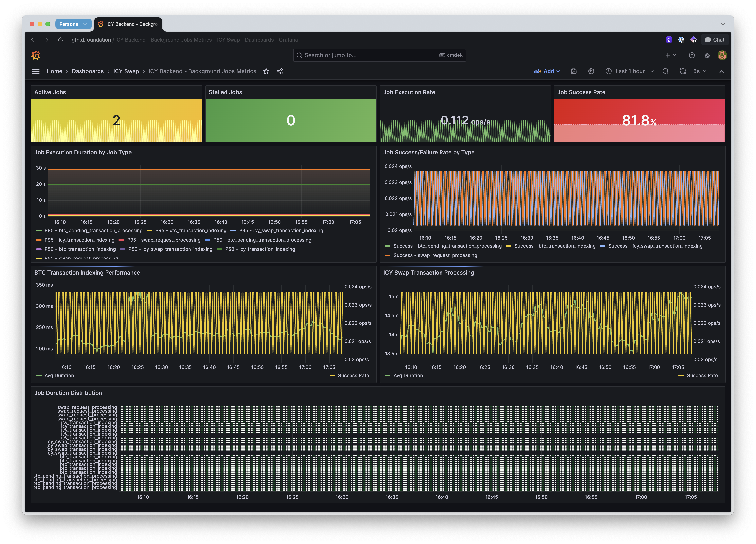
Task: Open the news feed RSS icon
Action: pos(707,55)
